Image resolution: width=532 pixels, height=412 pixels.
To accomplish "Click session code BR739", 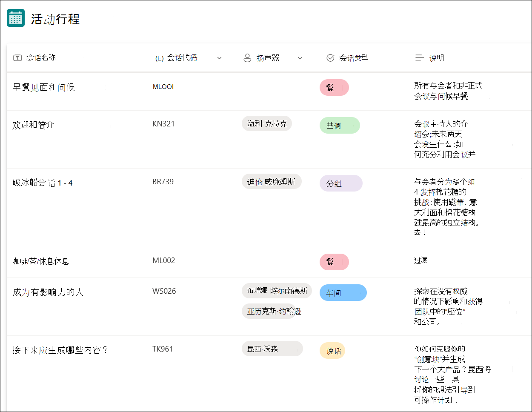I will [x=163, y=182].
